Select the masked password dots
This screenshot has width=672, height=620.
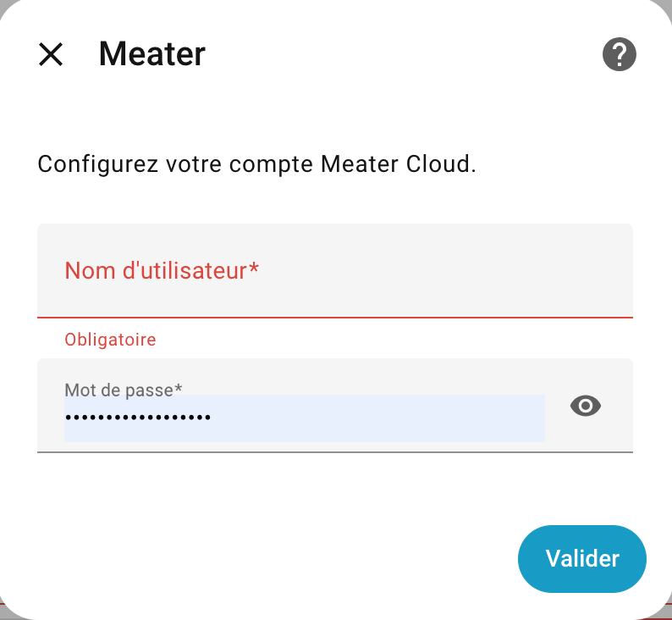(x=138, y=417)
